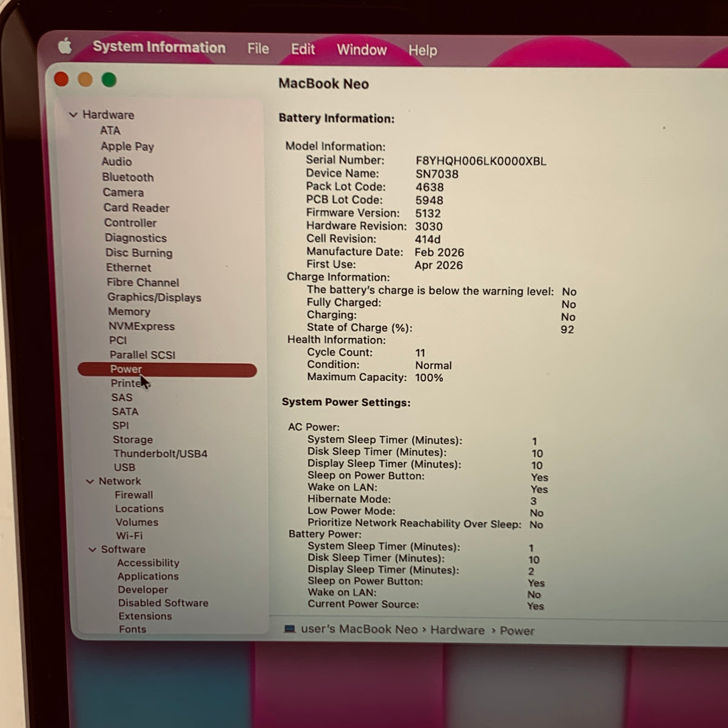
Task: Select Wi-Fi under Network
Action: 129,536
